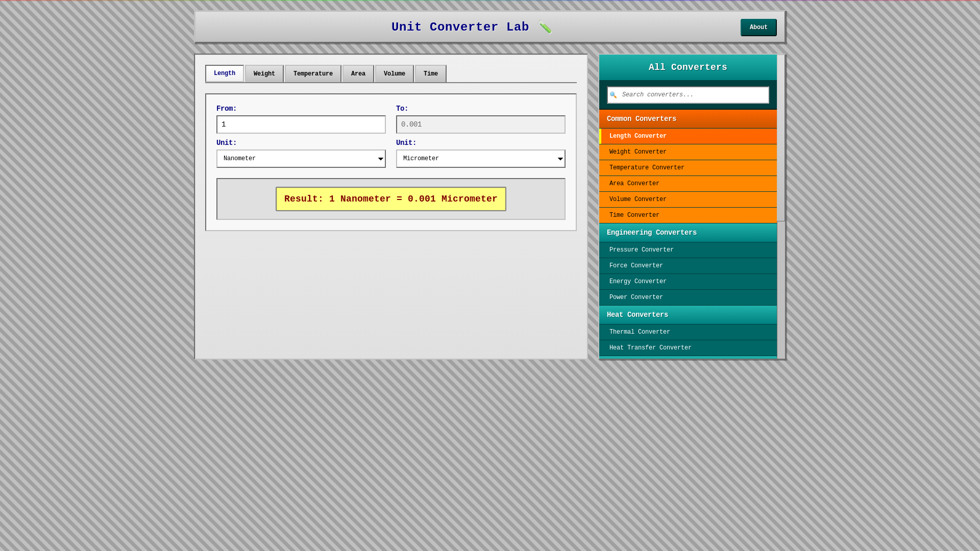
Task: Focus the From value input field
Action: [301, 124]
